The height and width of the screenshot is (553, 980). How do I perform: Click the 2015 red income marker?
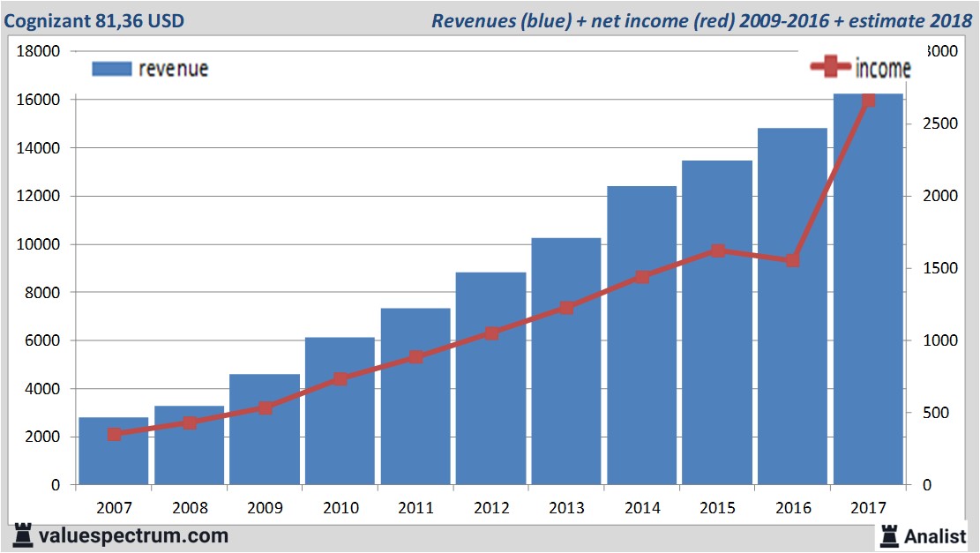click(718, 250)
